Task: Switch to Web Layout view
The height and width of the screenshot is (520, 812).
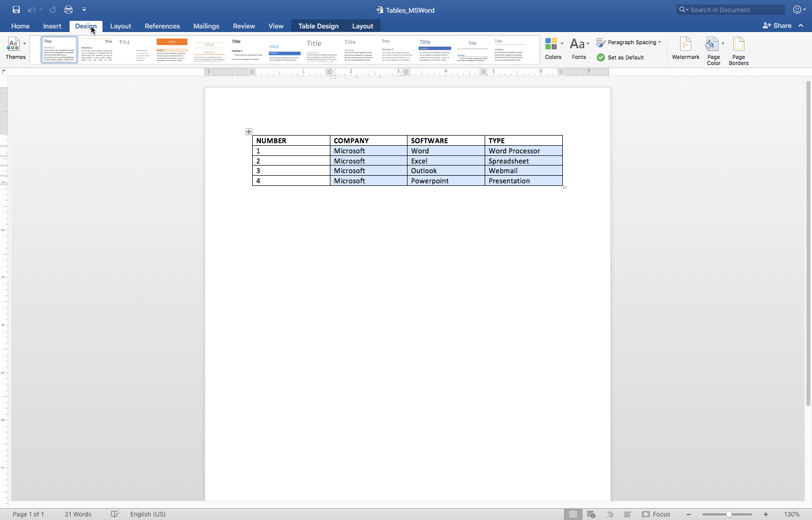Action: pos(591,514)
